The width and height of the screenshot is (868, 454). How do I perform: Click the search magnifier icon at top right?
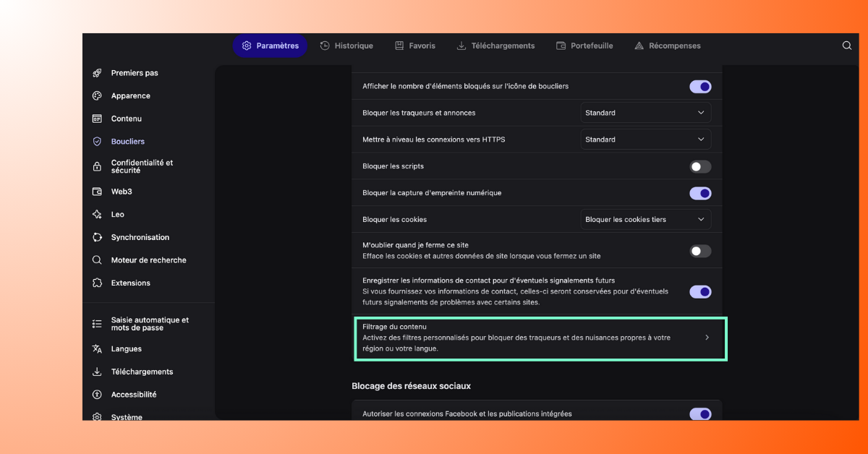[847, 46]
